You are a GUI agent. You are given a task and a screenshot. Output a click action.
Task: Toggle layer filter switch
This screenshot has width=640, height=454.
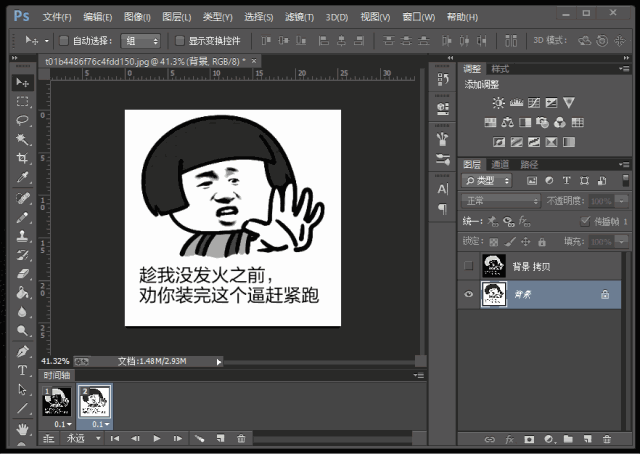[625, 180]
